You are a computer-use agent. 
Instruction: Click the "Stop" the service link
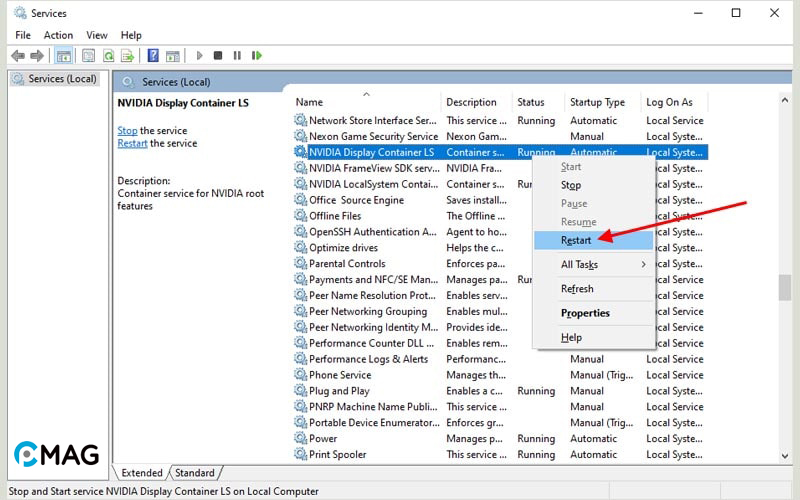127,131
